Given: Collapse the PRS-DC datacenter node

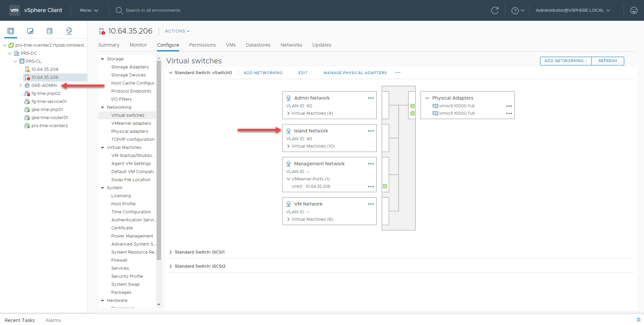Looking at the screenshot, I should coord(10,53).
